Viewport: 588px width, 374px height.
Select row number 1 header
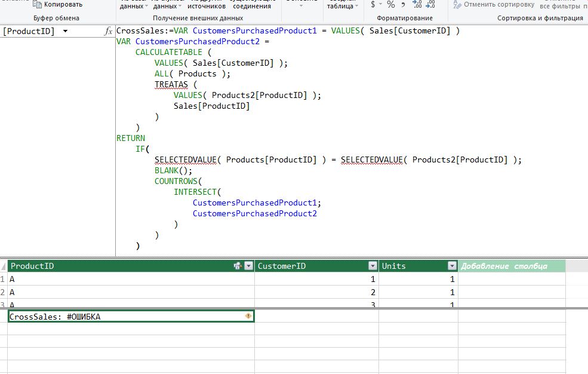click(x=3, y=279)
